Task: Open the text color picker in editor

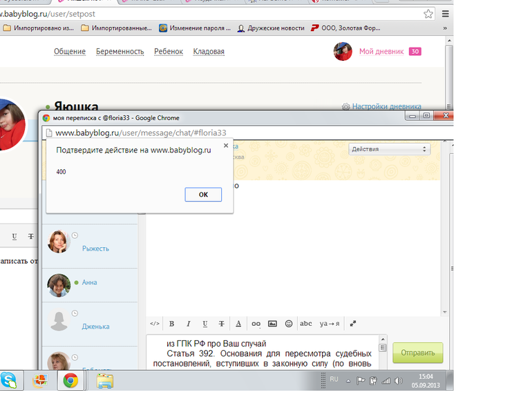Action: pos(238,323)
